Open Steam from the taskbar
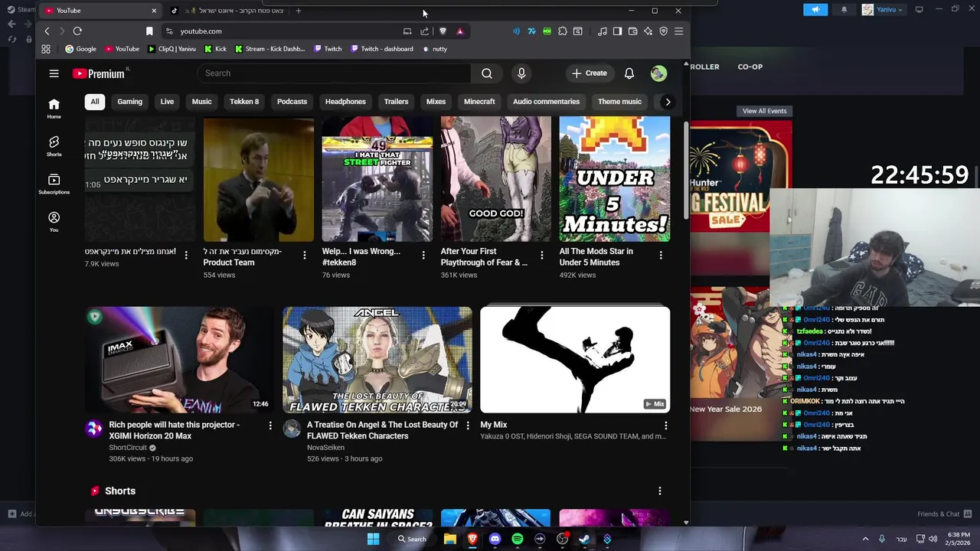Screen dimensions: 980x551 584,539
